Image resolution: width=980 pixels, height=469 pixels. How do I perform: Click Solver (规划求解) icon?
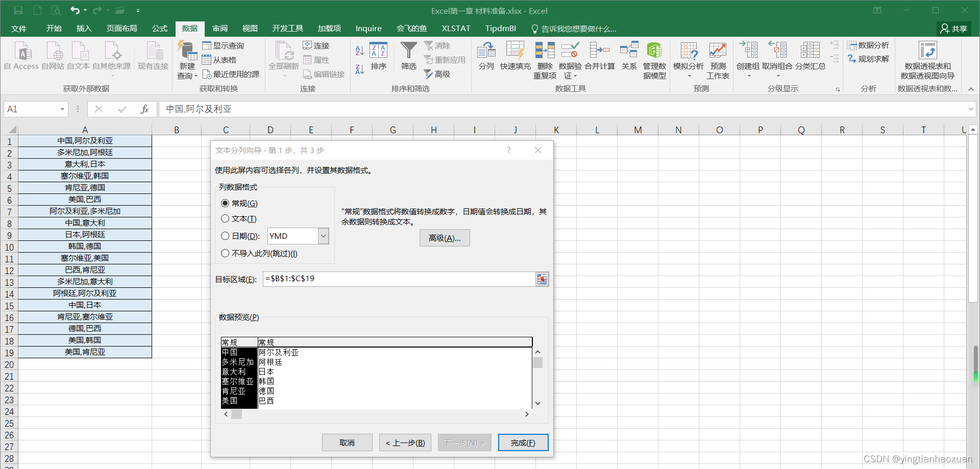point(852,59)
